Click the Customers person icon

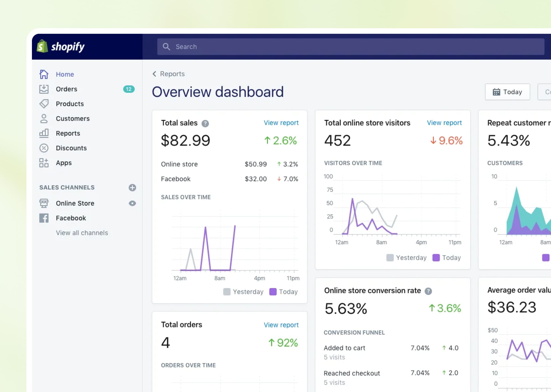click(x=44, y=119)
